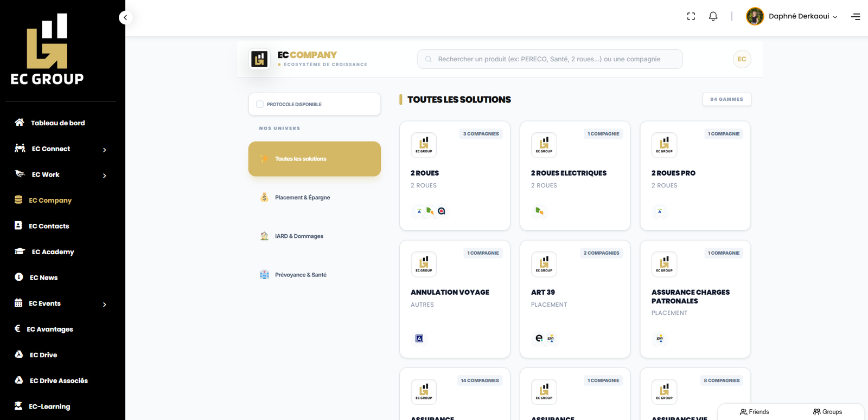Enable the Protocole Disponible checkbox
The image size is (868, 420).
pos(260,104)
